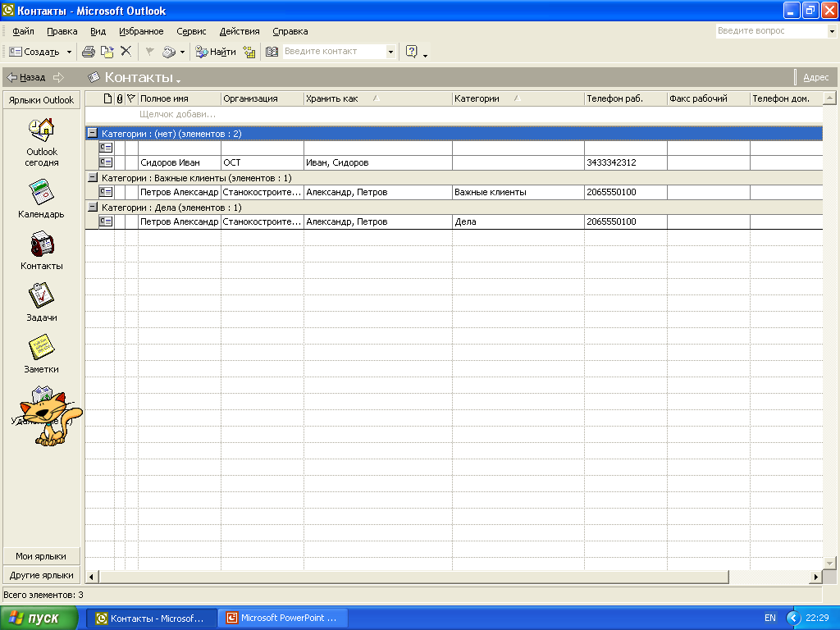The image size is (840, 630).
Task: Click contact card icon of Сидоров Иван
Action: [106, 162]
